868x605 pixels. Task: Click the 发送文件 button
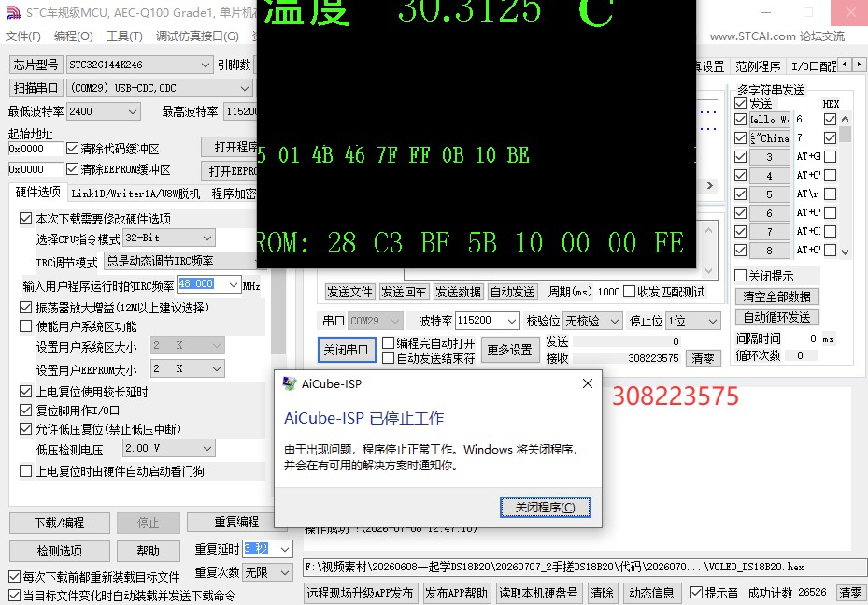(x=349, y=292)
